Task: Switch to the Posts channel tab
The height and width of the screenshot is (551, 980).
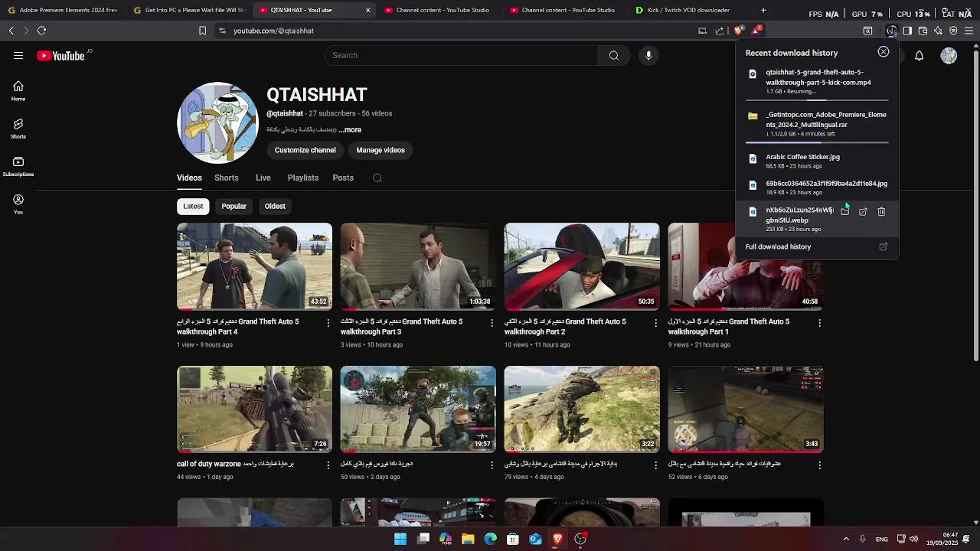Action: click(x=343, y=178)
